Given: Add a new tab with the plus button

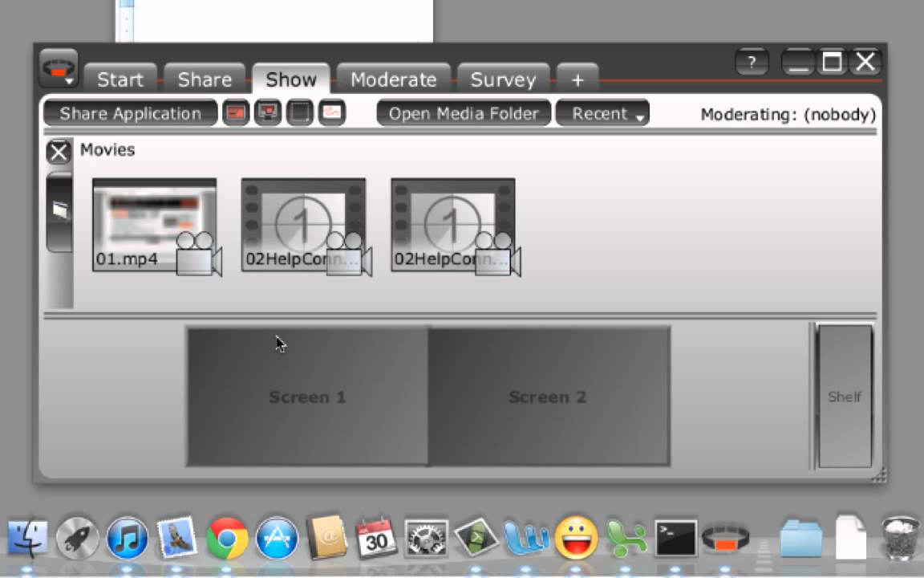Looking at the screenshot, I should [577, 79].
